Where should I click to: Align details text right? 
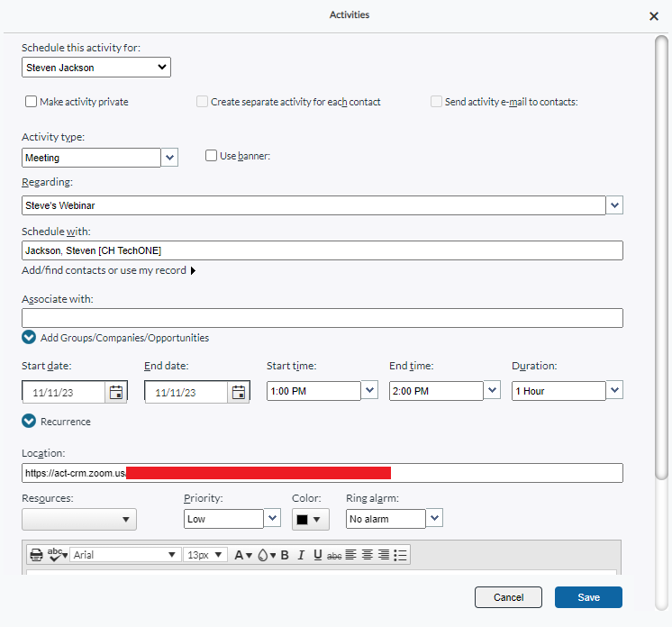pos(384,555)
